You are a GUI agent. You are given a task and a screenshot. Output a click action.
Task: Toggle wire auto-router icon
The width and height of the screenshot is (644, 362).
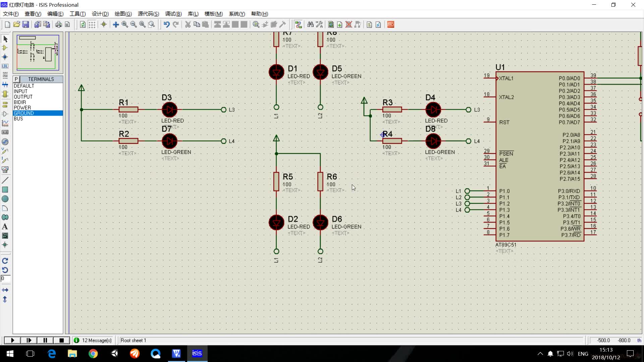(298, 24)
